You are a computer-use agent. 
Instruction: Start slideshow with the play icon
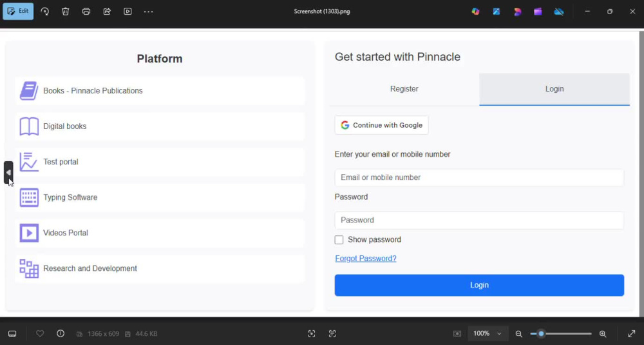[x=128, y=12]
